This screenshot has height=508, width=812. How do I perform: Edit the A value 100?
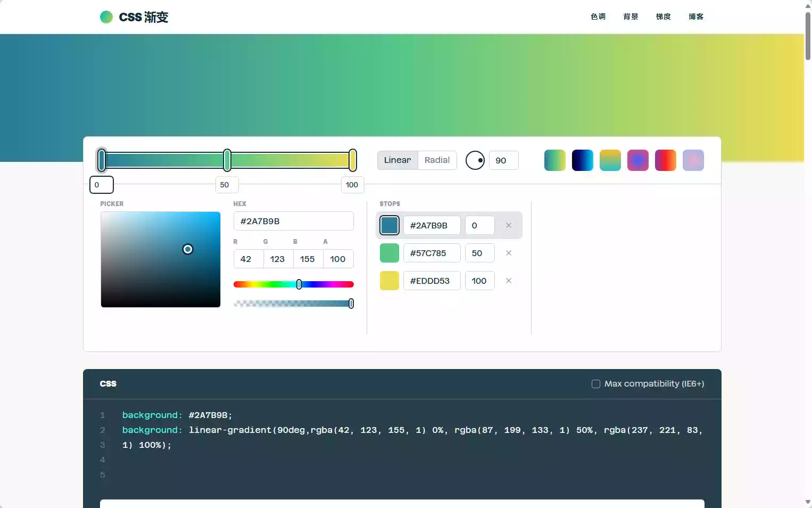[338, 259]
